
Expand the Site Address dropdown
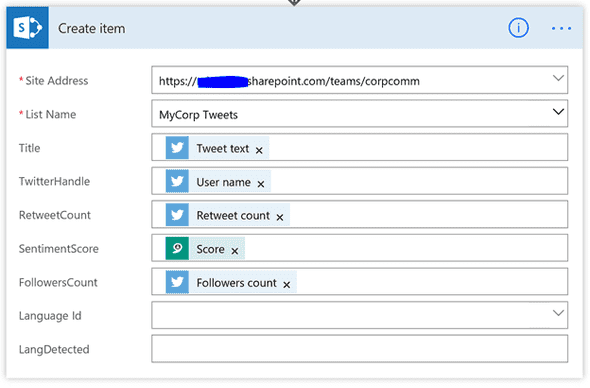coord(558,78)
